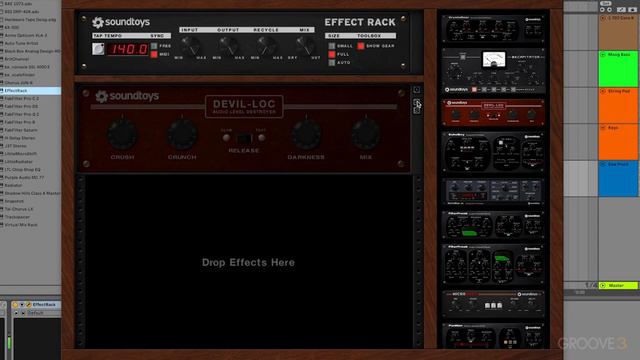Select Trackspacer in the browser list
Viewport: 640px width, 360px height.
[x=31, y=217]
